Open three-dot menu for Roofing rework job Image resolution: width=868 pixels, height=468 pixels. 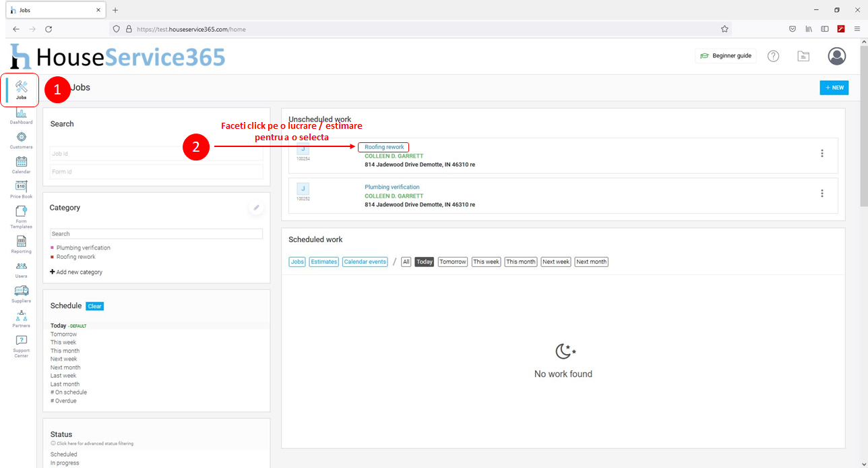[x=821, y=154]
